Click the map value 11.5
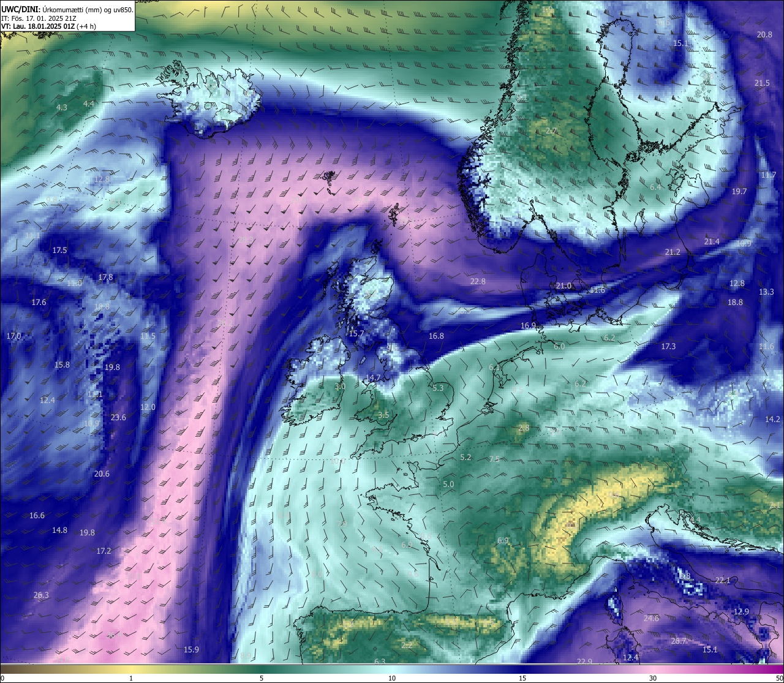The height and width of the screenshot is (683, 784). pyautogui.click(x=148, y=336)
